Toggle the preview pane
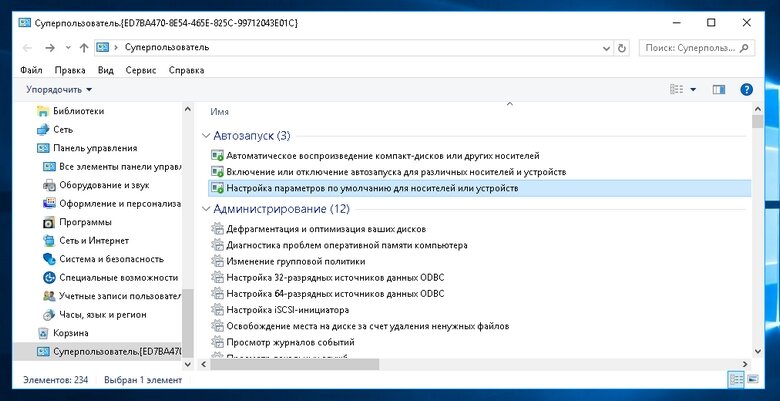 (718, 90)
